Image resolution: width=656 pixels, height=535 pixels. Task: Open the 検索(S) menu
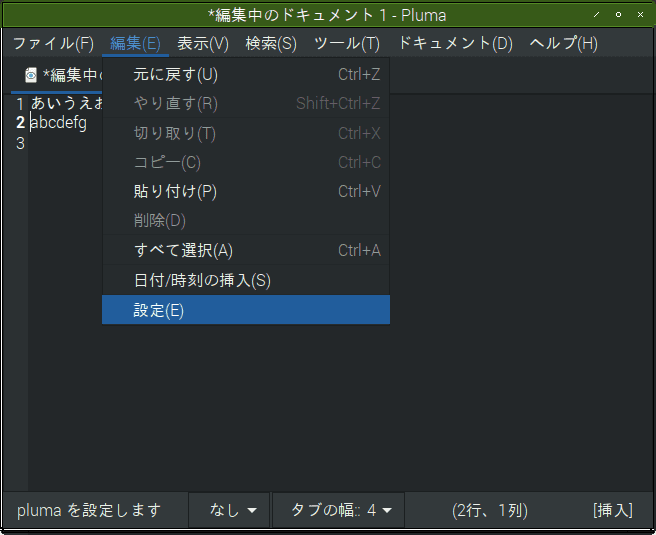tap(271, 44)
